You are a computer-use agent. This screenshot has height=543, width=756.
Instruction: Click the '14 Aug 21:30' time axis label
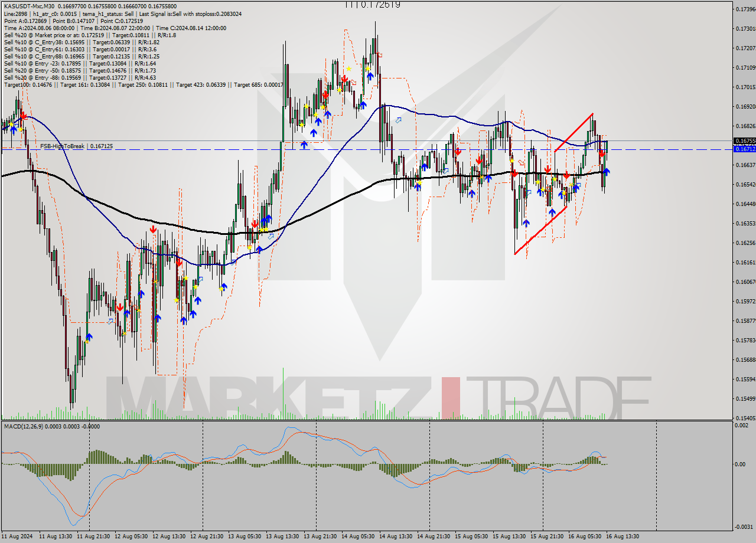[432, 537]
